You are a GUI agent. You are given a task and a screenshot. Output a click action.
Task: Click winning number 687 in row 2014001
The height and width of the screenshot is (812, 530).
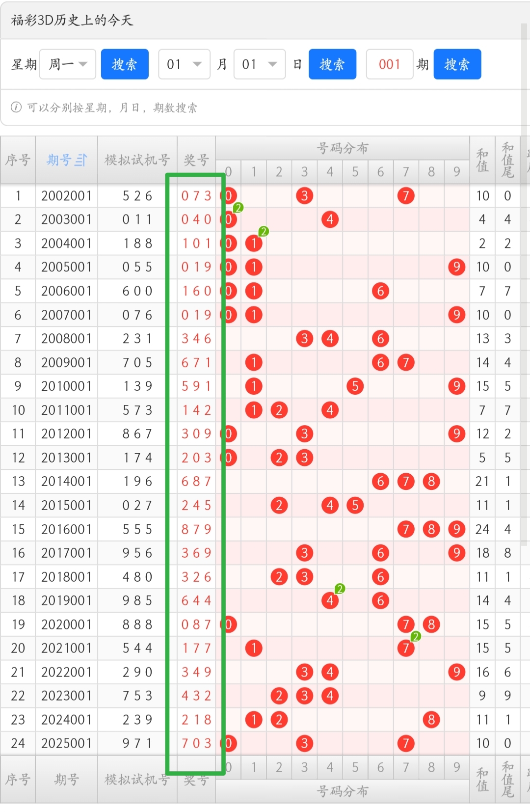click(196, 482)
